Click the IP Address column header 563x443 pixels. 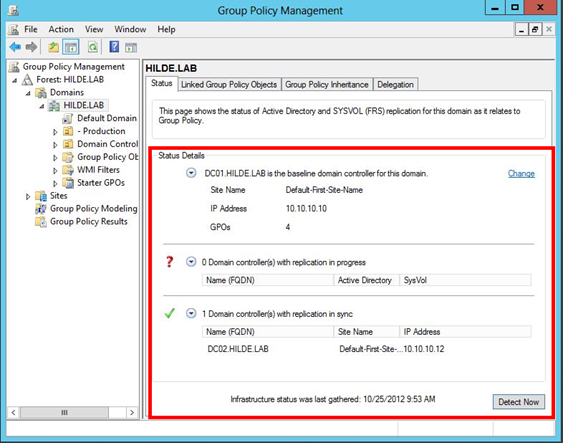(465, 332)
